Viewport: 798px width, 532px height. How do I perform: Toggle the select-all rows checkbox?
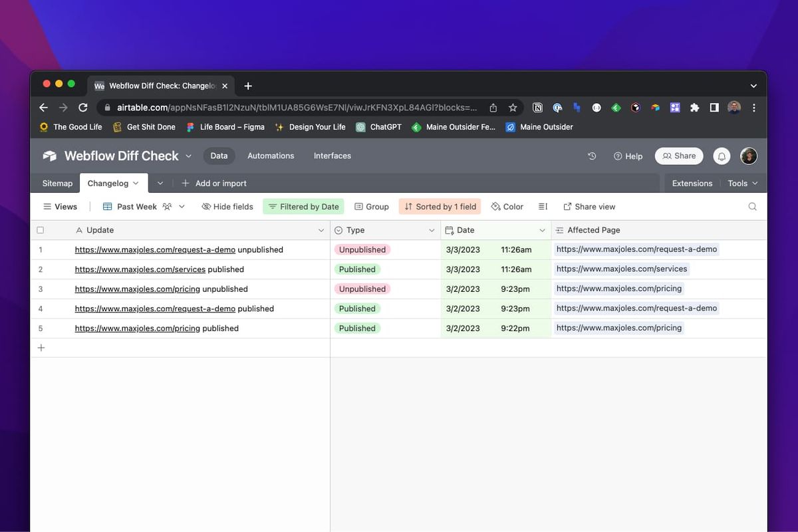pyautogui.click(x=41, y=230)
